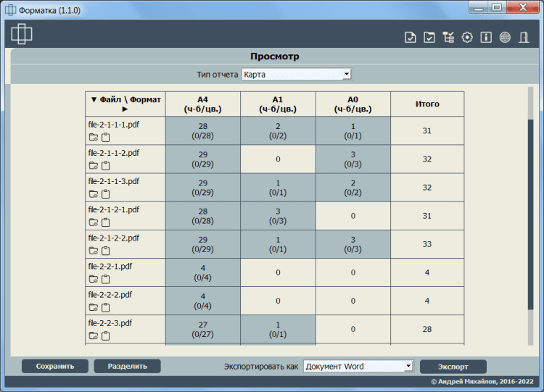The image size is (544, 392).
Task: Open the Экспортировать как dropdown
Action: [x=358, y=367]
